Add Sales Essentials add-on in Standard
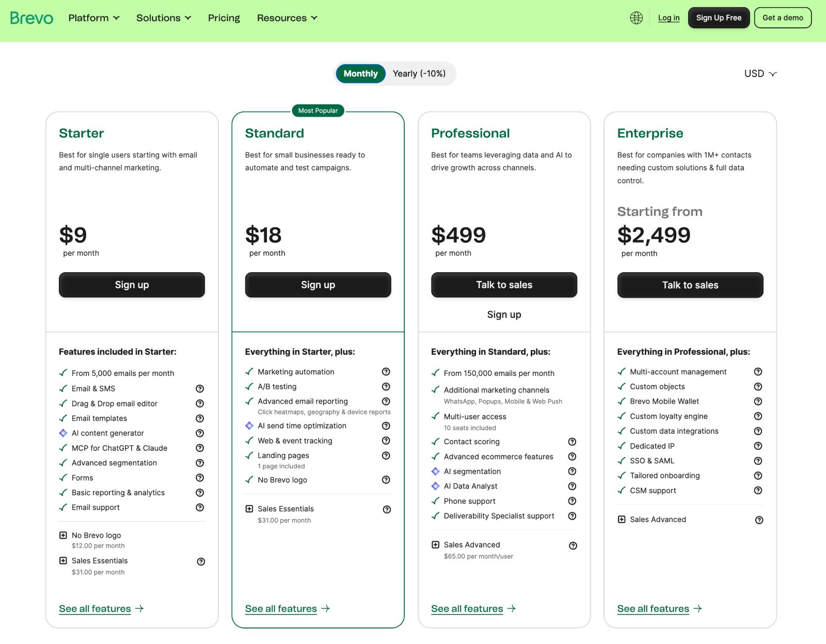The height and width of the screenshot is (644, 826). [249, 509]
